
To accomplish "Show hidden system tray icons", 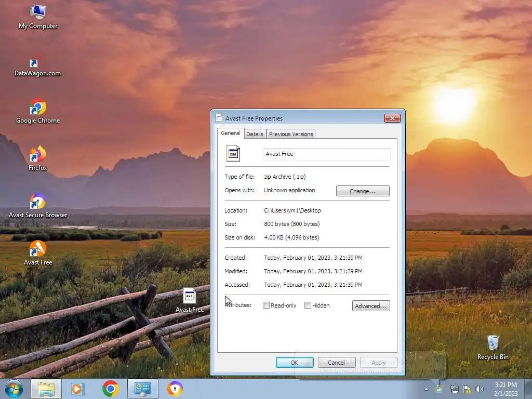I will (x=426, y=390).
